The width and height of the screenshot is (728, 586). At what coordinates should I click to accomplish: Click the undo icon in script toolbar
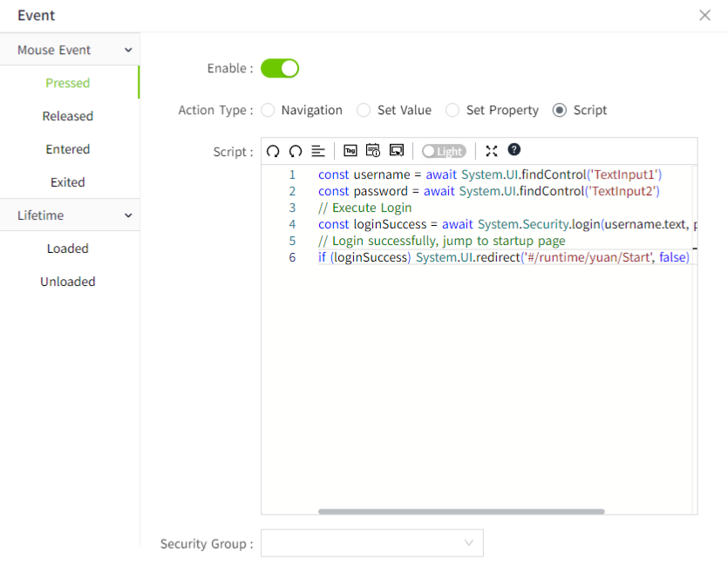click(273, 151)
